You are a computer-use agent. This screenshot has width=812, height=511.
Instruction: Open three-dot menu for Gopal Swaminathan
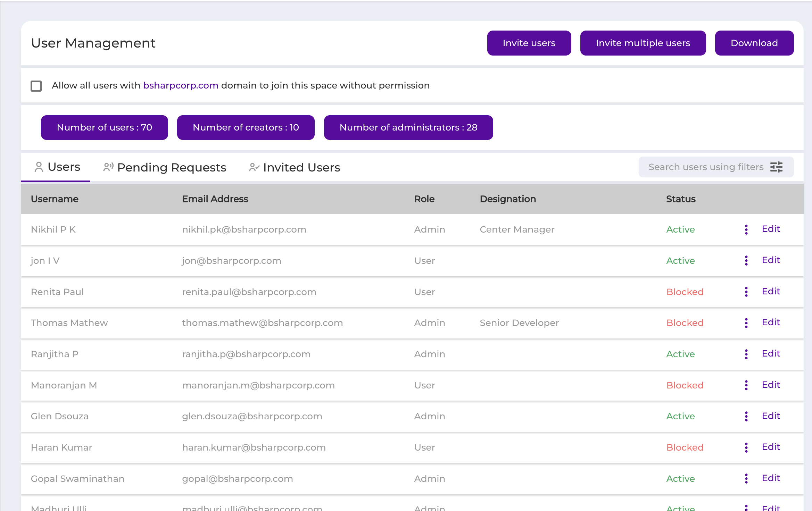746,478
